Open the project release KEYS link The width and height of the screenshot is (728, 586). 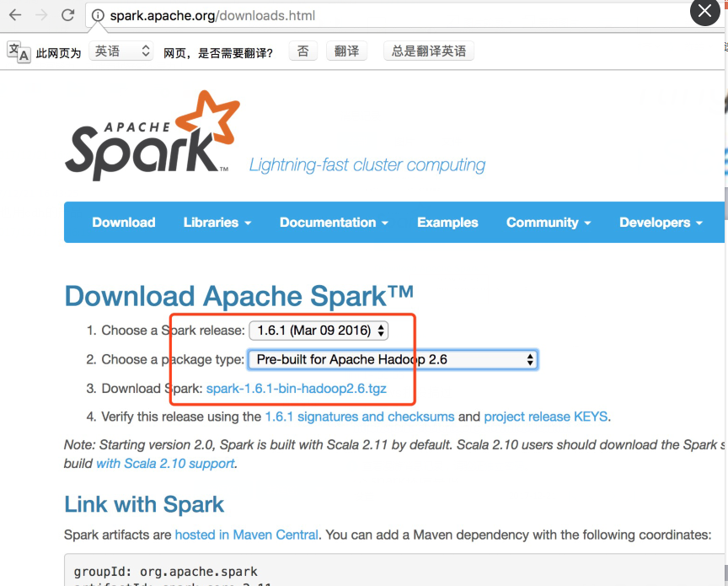pyautogui.click(x=545, y=417)
